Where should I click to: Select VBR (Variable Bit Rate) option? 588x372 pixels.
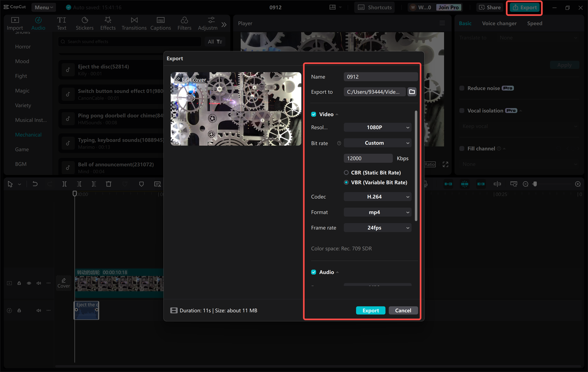pyautogui.click(x=346, y=182)
